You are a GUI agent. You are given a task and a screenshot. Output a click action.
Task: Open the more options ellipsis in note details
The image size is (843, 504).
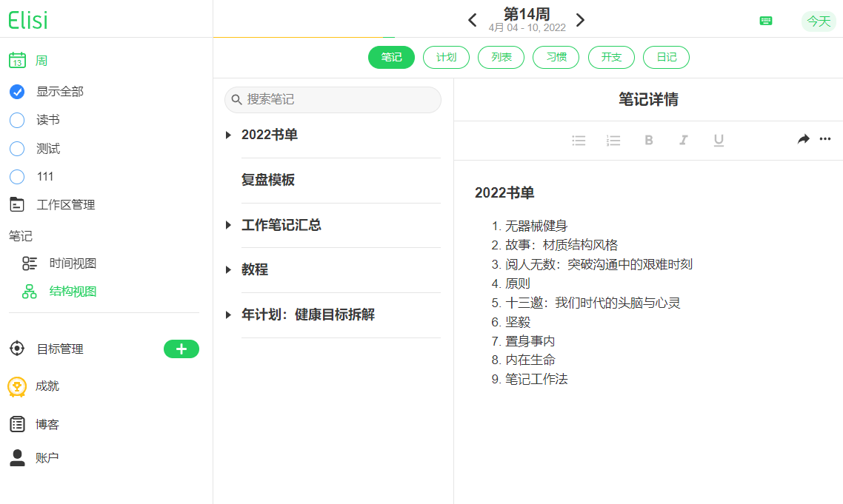pyautogui.click(x=825, y=139)
